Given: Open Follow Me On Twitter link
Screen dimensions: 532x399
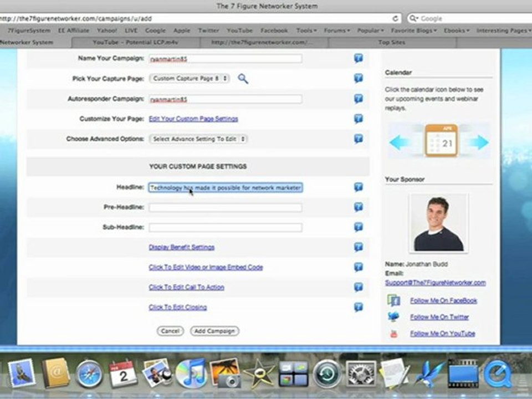Looking at the screenshot, I should pos(439,317).
